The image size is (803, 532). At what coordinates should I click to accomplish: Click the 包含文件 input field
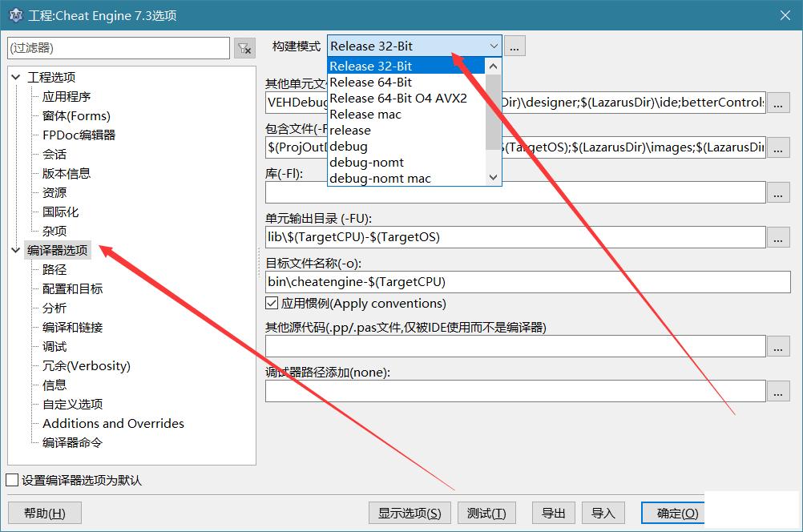click(x=516, y=147)
